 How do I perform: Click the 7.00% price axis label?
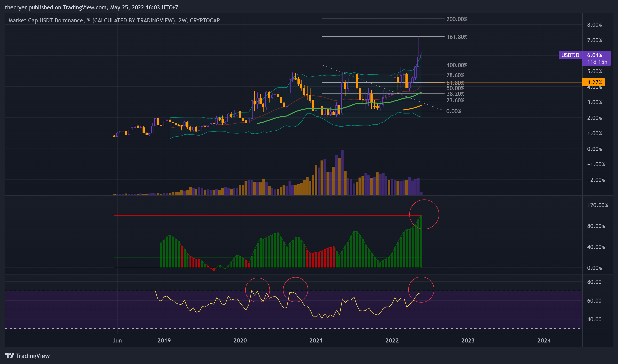[x=595, y=40]
